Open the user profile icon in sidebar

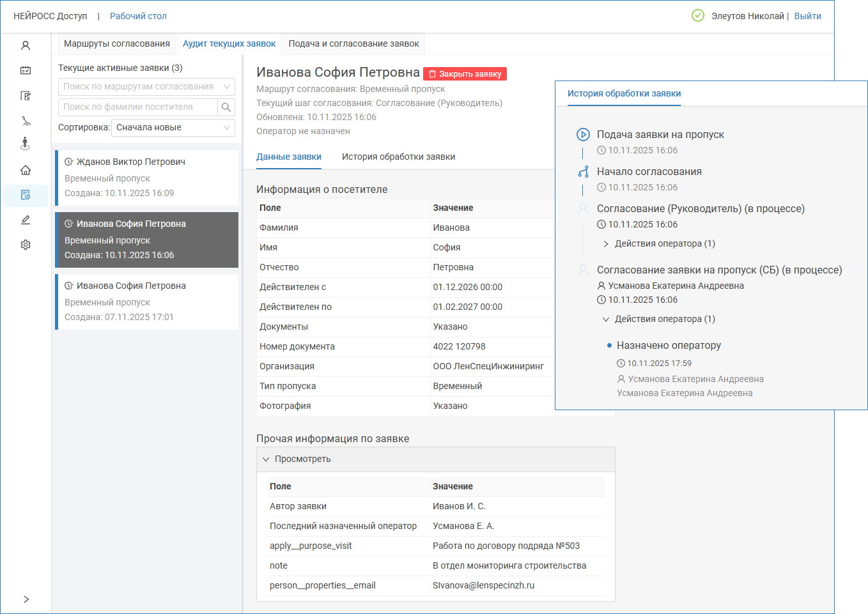pyautogui.click(x=26, y=46)
